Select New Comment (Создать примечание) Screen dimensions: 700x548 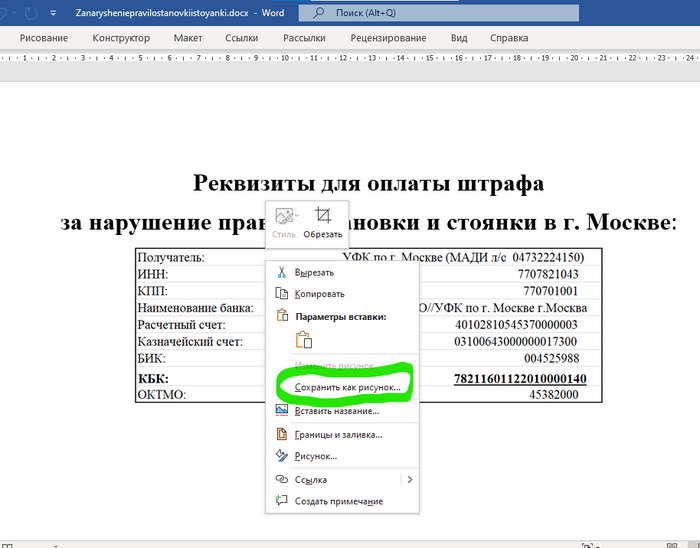point(339,502)
